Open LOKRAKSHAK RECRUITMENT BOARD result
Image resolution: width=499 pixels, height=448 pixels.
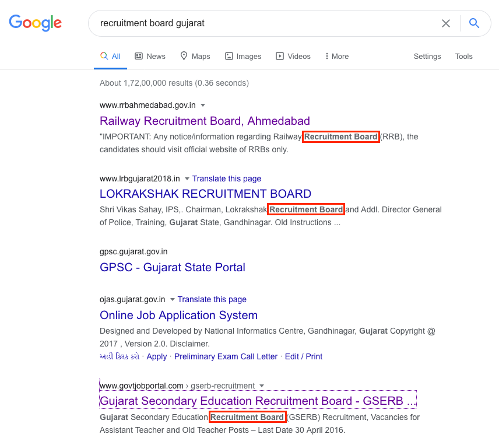click(x=205, y=194)
